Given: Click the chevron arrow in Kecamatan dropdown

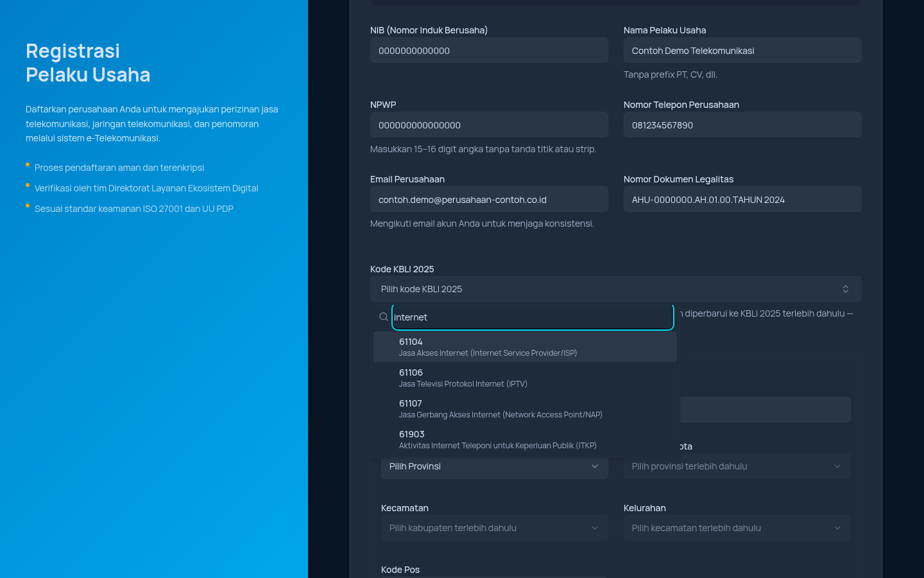Looking at the screenshot, I should (595, 528).
